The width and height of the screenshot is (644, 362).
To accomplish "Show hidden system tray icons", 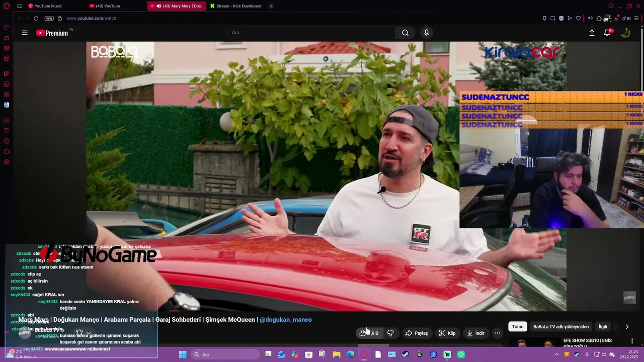I will point(556,354).
